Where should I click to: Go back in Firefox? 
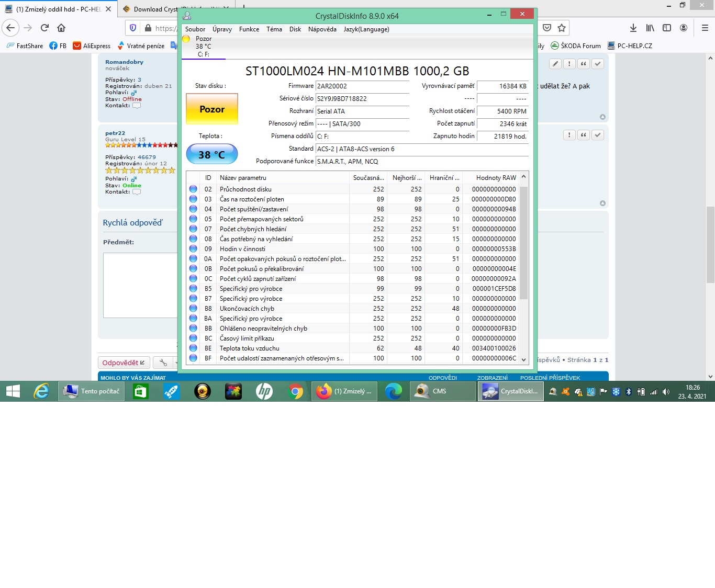point(10,28)
